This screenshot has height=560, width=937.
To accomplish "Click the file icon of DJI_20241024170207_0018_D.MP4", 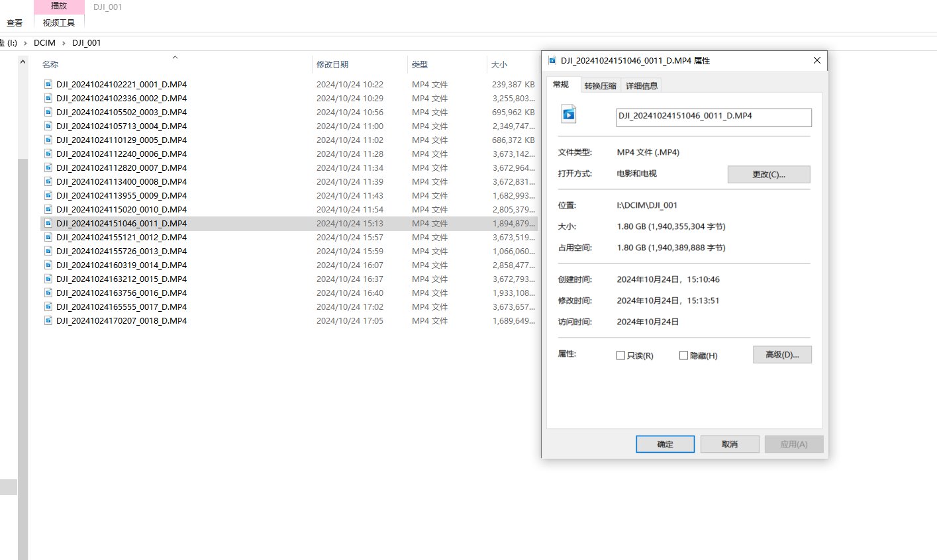I will point(48,320).
